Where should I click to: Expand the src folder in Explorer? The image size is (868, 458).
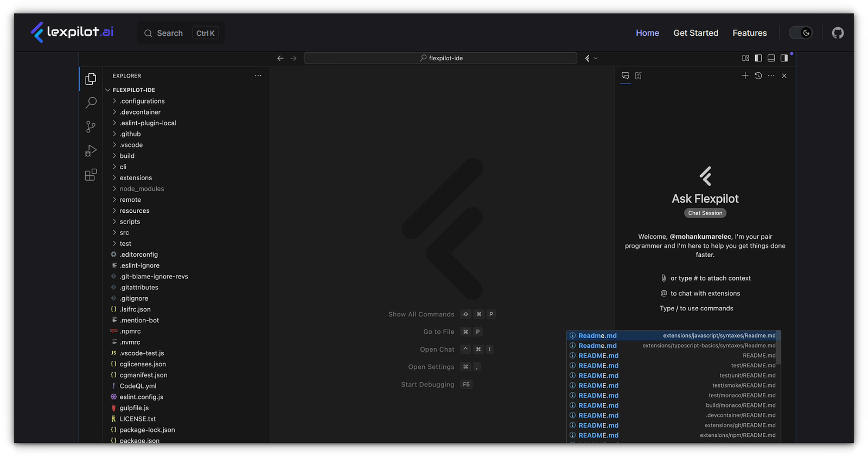coord(124,233)
